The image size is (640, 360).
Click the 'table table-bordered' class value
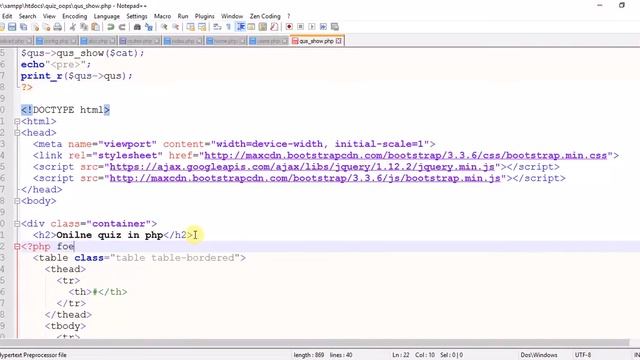pos(175,258)
